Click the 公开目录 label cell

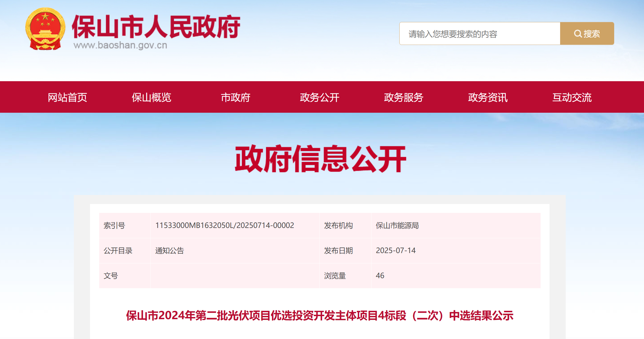tap(125, 251)
